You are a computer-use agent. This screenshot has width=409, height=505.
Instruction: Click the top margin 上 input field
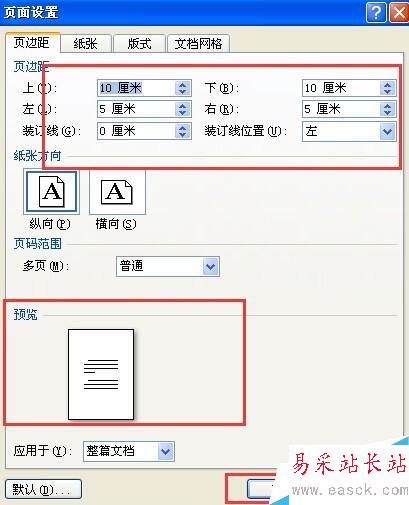[136, 88]
